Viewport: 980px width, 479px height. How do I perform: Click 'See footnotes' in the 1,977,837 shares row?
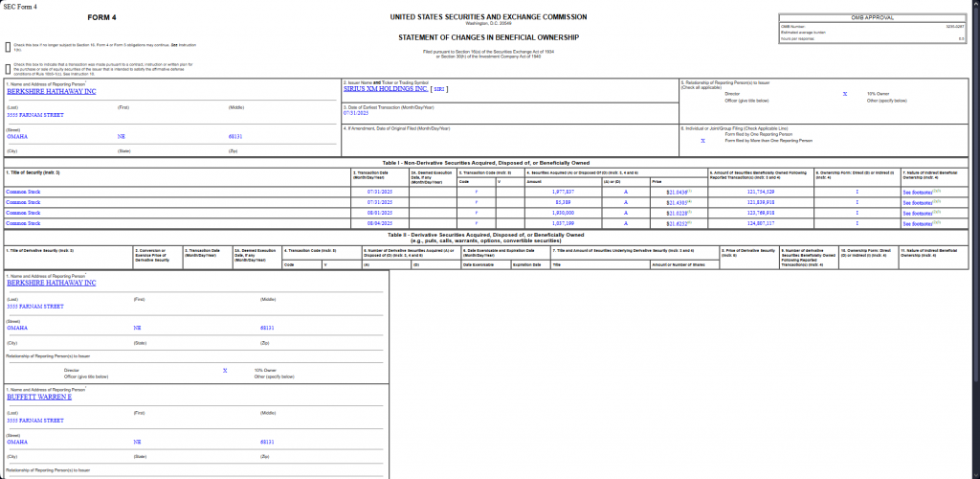point(918,192)
